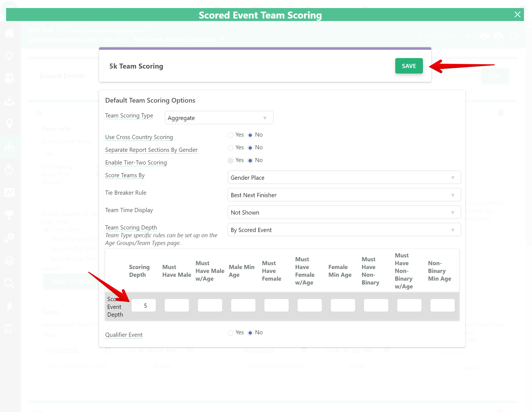Select Yes for Separate Report Sections By Gender
This screenshot has height=412, width=532.
click(231, 148)
